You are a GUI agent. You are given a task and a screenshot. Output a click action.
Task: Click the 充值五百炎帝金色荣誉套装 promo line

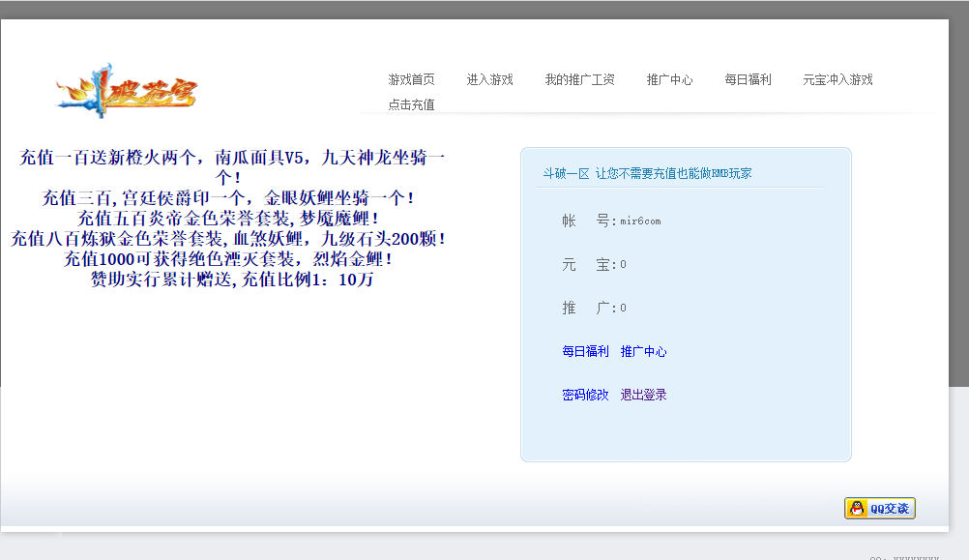(228, 219)
